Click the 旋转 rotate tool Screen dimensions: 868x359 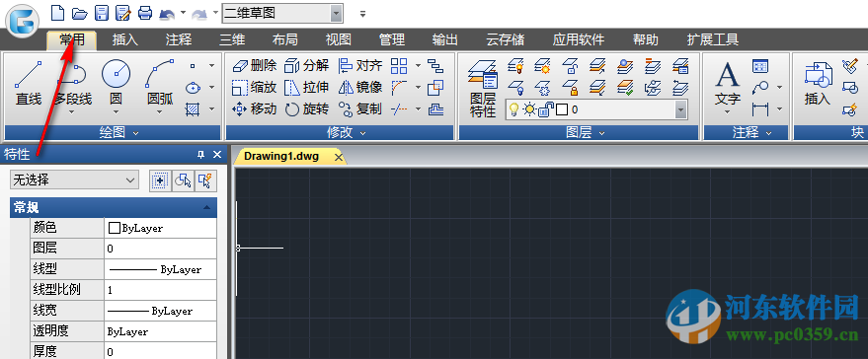coord(307,108)
